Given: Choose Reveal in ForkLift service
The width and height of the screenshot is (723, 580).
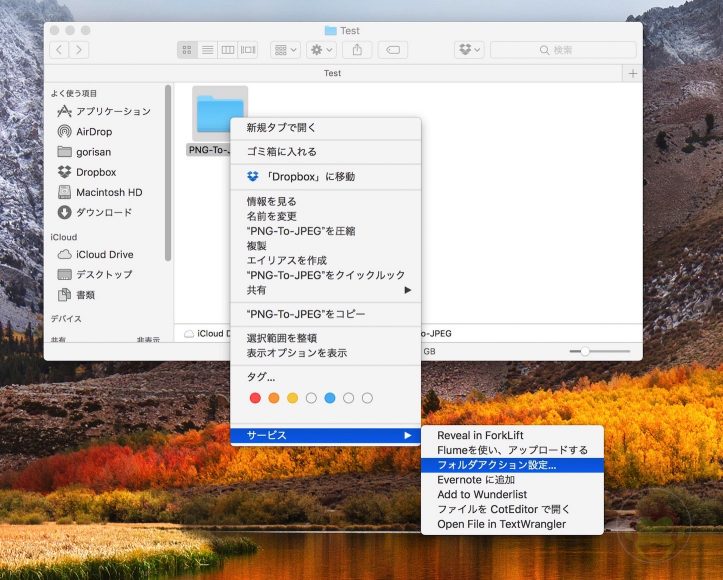Looking at the screenshot, I should pos(512,435).
